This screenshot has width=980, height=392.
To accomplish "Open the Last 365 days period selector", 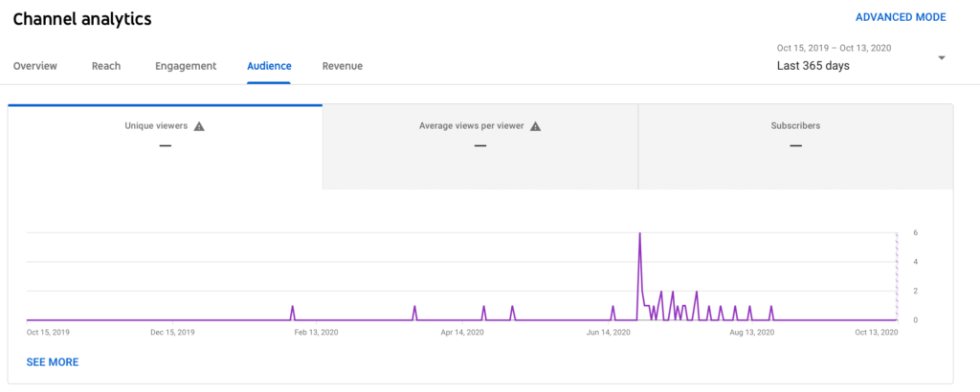I will click(813, 66).
